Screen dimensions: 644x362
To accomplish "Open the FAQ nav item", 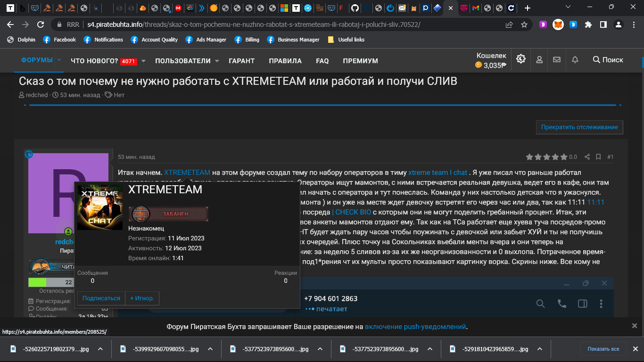I will pos(322,61).
